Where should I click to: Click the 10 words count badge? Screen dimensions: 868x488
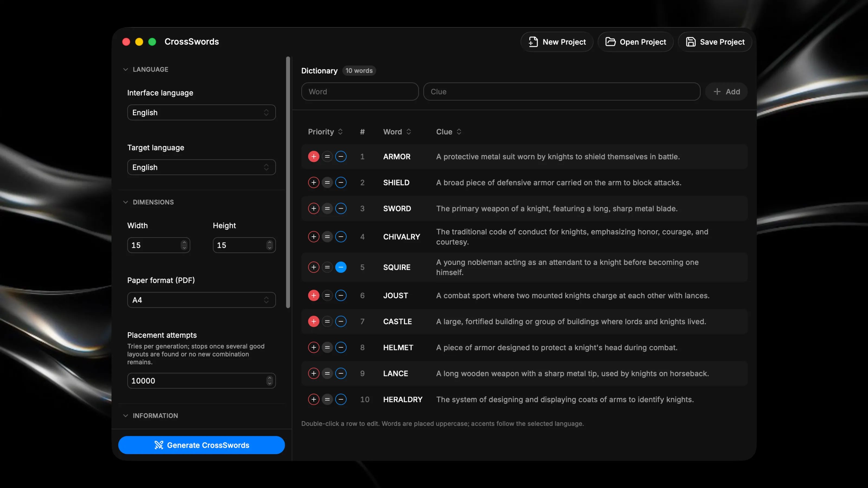(x=359, y=71)
